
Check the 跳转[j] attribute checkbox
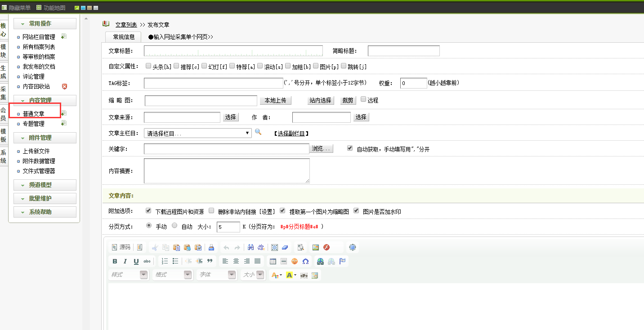[344, 66]
